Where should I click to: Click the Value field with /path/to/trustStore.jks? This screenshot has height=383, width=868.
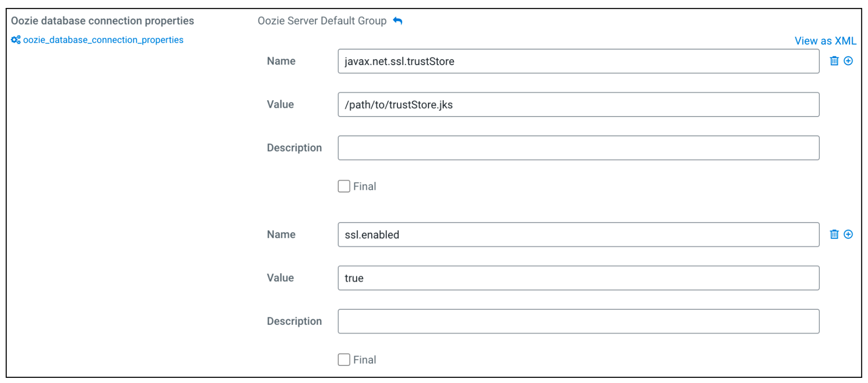(578, 105)
